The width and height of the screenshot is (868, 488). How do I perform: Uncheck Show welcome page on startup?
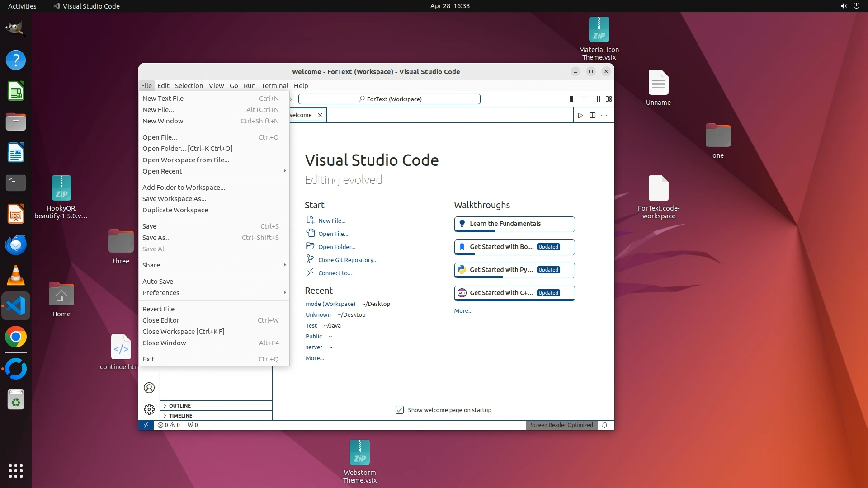click(400, 410)
